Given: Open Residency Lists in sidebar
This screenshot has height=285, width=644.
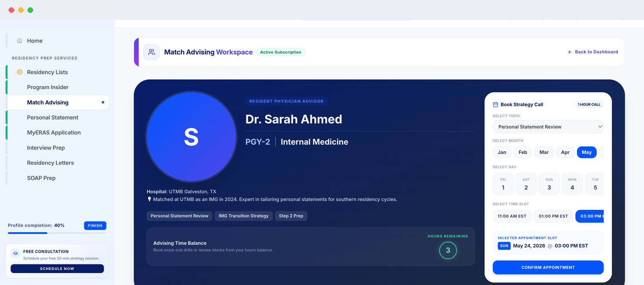Looking at the screenshot, I should 57,72.
